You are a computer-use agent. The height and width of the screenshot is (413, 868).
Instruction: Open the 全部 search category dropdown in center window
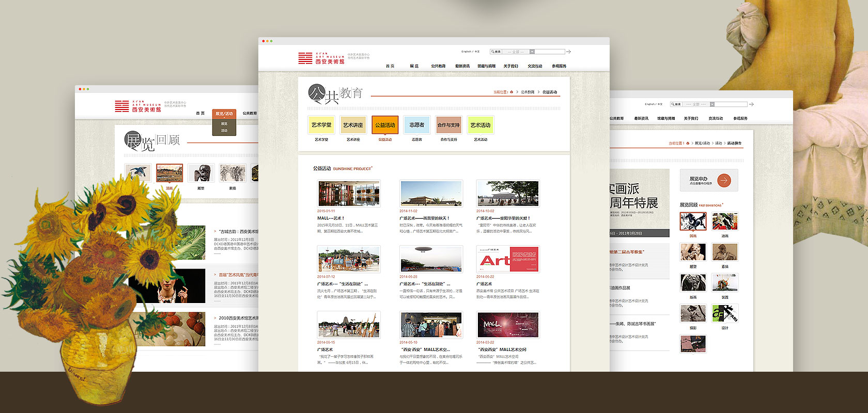(x=532, y=52)
